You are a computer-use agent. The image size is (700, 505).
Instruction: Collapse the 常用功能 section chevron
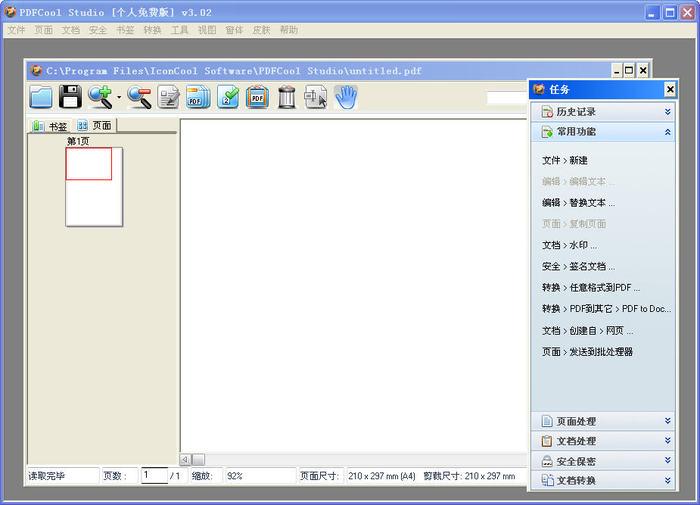coord(667,132)
